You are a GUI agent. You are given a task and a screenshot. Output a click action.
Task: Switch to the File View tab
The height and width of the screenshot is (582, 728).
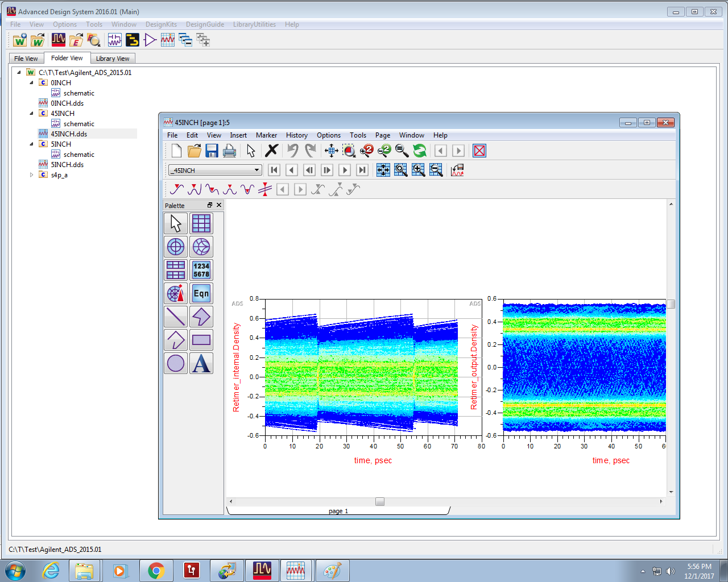coord(26,58)
